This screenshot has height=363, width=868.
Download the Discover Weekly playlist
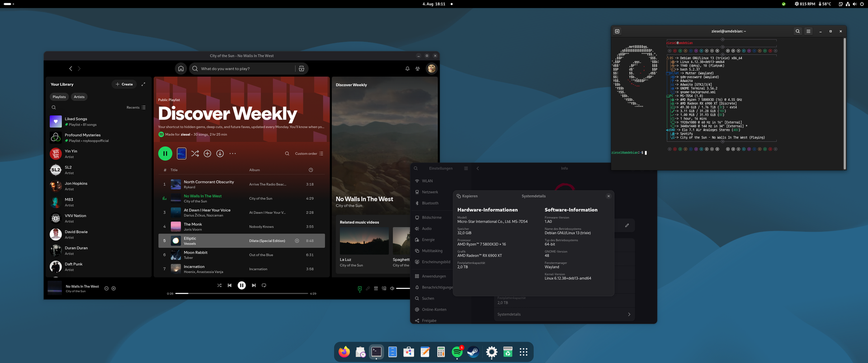click(220, 154)
